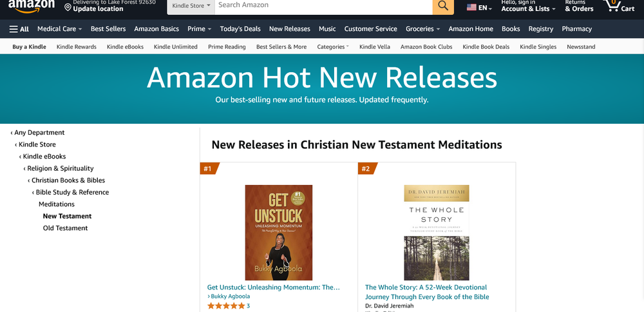Viewport: 644px width, 312px height.
Task: Click the orange search magnifier button
Action: 443,6
